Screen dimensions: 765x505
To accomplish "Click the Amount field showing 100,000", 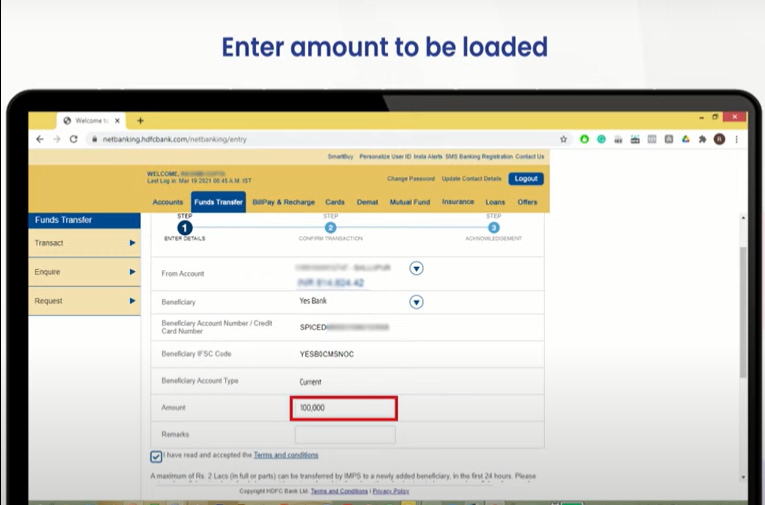I will [x=344, y=408].
